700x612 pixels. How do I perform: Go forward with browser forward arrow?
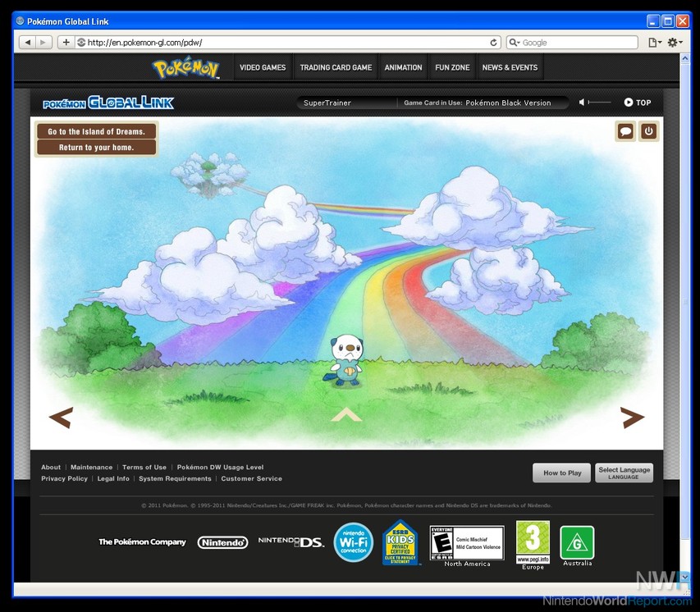(43, 43)
